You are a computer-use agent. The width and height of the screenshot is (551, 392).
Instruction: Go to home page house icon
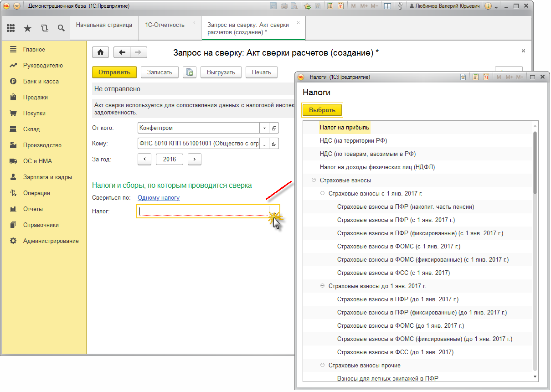pos(101,52)
